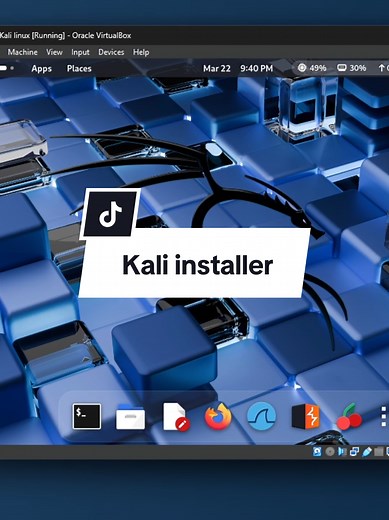Launch Wireshark from the dock
Screen dimensions: 389x520
[x=262, y=416]
